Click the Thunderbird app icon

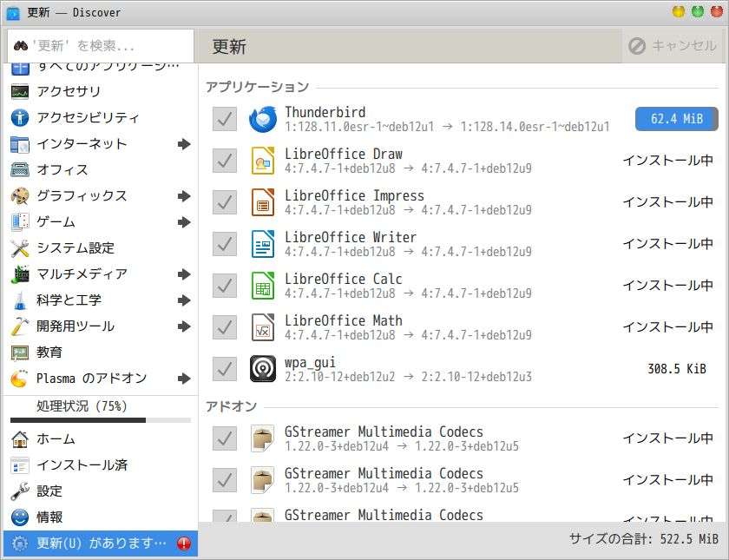tap(263, 119)
